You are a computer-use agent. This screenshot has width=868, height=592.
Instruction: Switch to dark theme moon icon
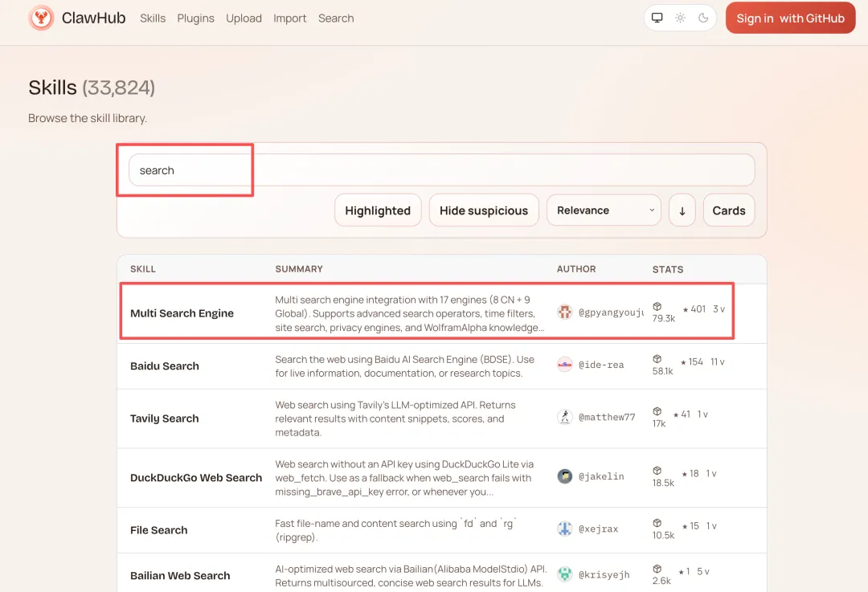click(x=703, y=18)
